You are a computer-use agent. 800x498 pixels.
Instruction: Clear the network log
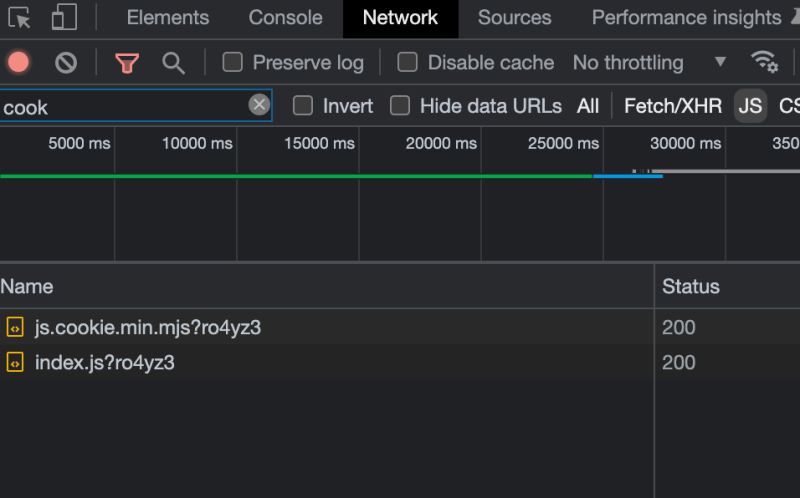(x=66, y=62)
